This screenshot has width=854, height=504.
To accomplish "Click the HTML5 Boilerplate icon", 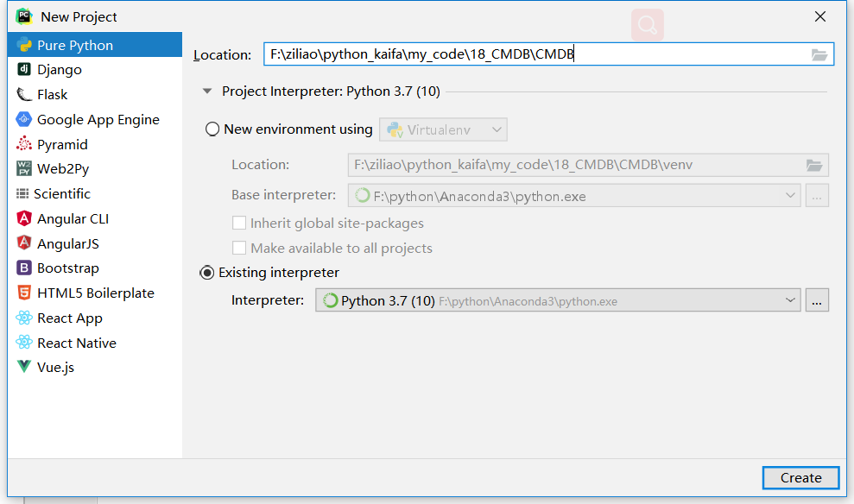I will coord(24,293).
